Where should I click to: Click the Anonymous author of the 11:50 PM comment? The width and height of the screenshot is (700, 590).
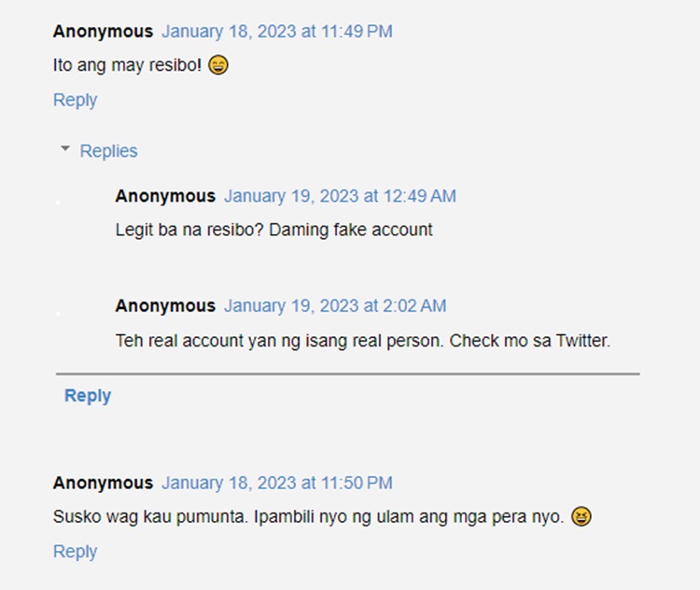103,483
